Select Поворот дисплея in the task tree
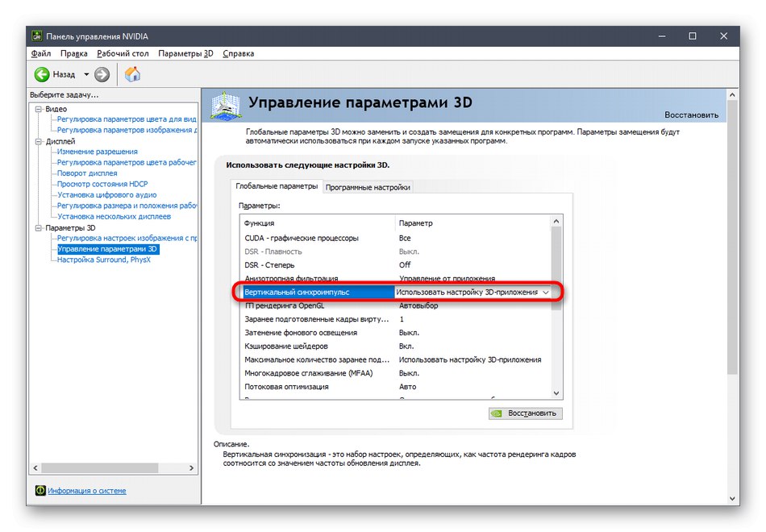The image size is (766, 532). 87,173
